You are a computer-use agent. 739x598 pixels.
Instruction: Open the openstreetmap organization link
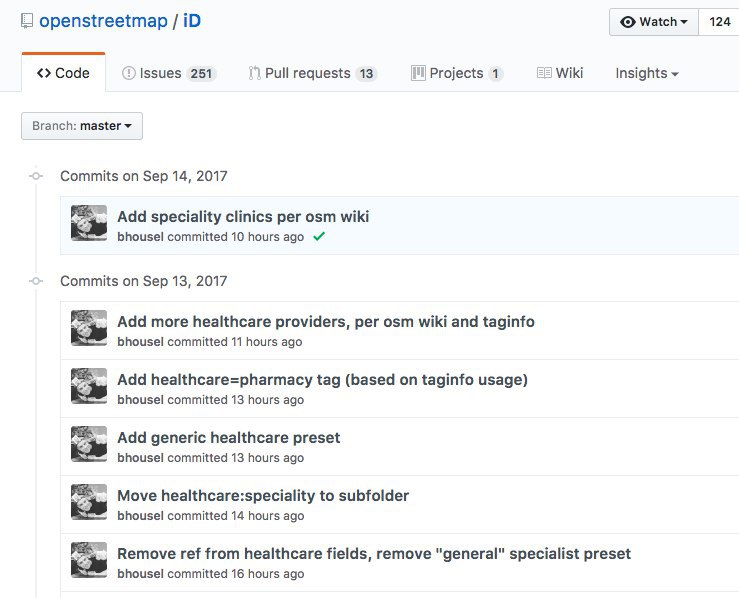(103, 21)
